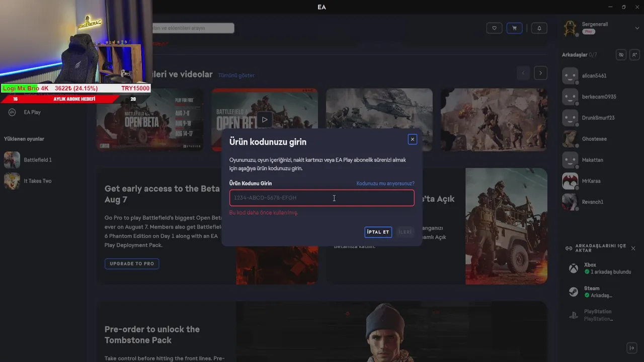This screenshot has height=362, width=644.
Task: Select EA Play in sidebar
Action: tap(32, 112)
